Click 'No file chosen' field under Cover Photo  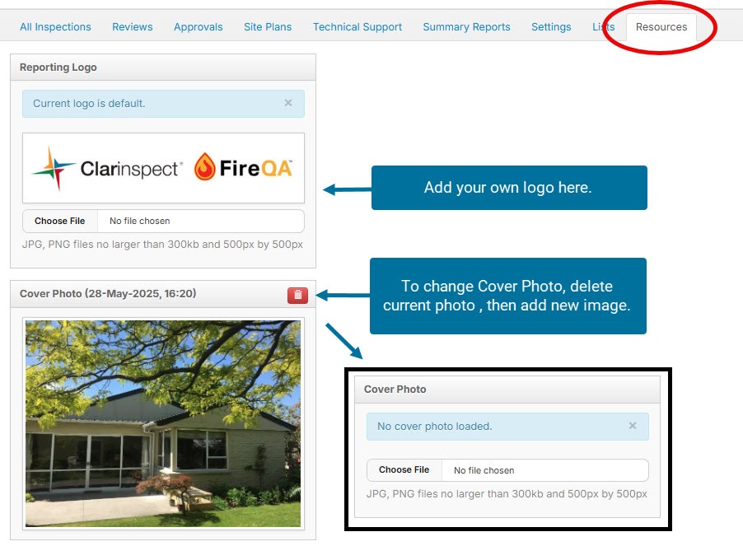545,470
